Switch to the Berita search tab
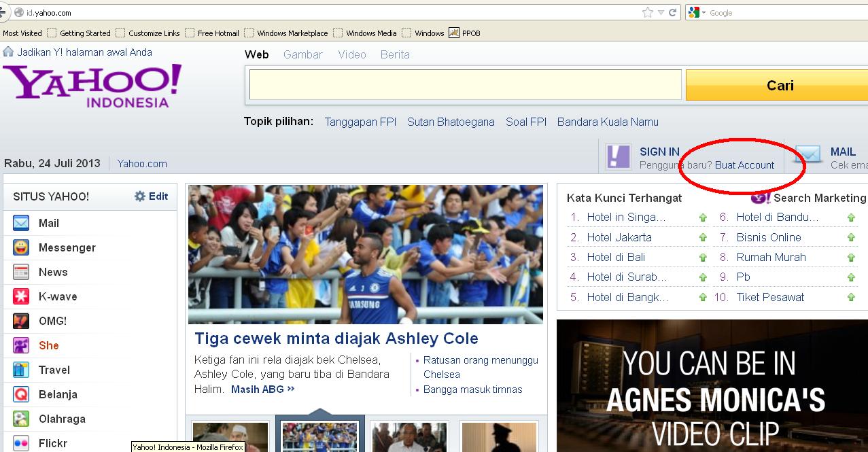 [395, 54]
